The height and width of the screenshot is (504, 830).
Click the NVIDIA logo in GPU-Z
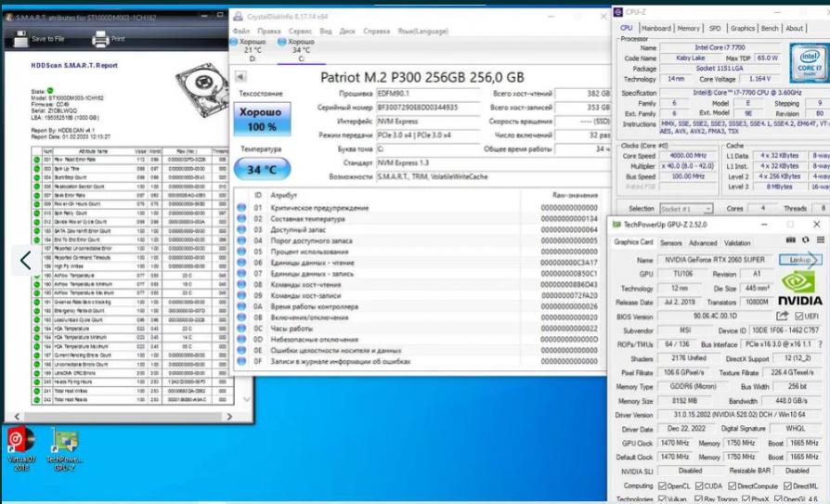pyautogui.click(x=799, y=288)
